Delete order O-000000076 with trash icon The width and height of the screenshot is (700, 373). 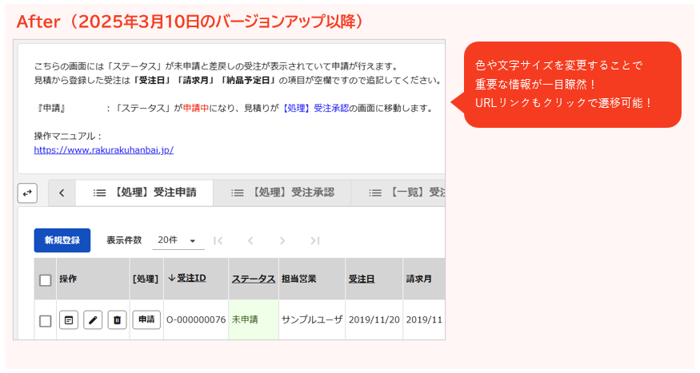(x=117, y=320)
